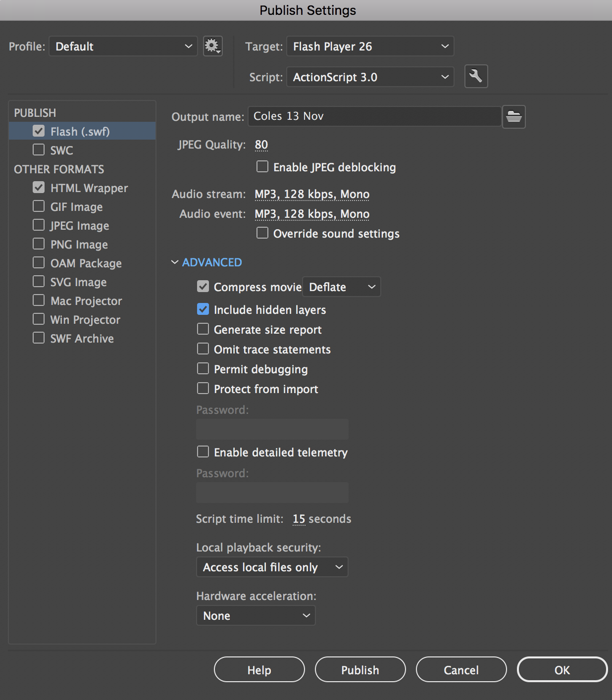Browse output file with folder icon
This screenshot has width=612, height=700.
[513, 117]
